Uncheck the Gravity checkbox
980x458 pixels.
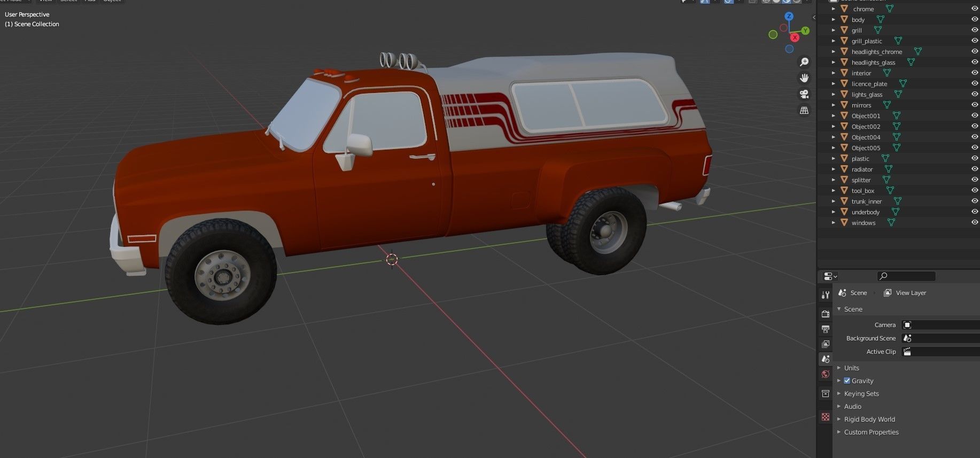[x=847, y=381]
